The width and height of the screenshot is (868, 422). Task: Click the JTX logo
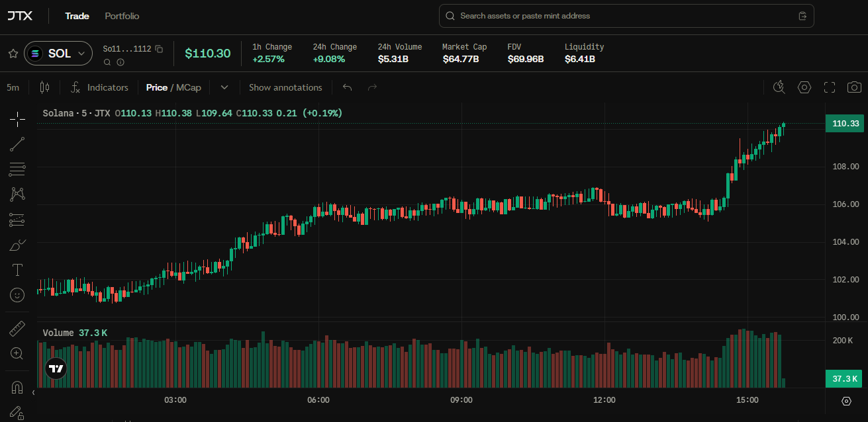pos(20,15)
